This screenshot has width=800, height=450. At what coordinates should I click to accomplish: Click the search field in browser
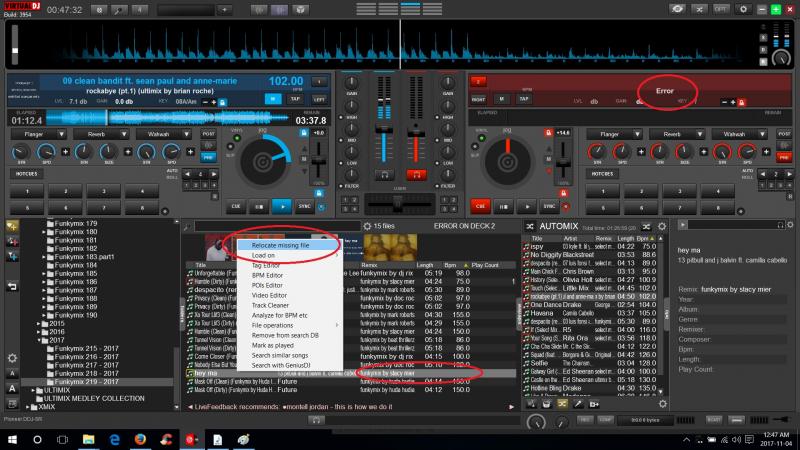pyautogui.click(x=277, y=226)
